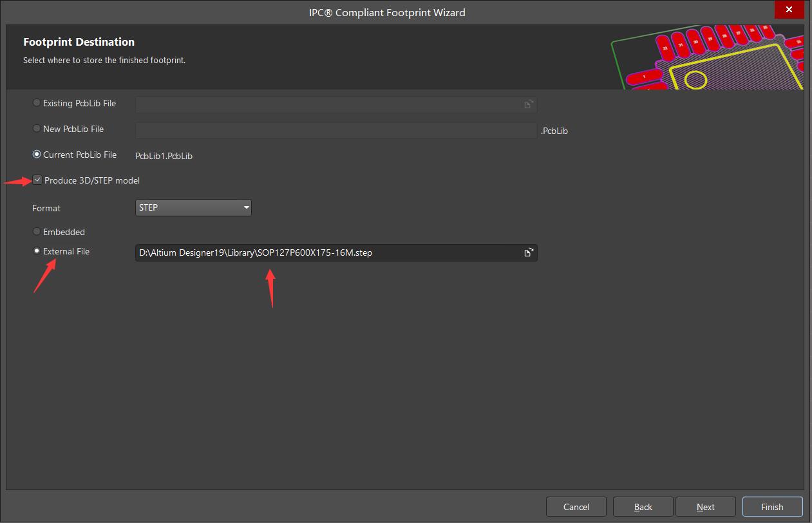Open the Format STEP dropdown
Viewport: 812px width, 523px height.
(x=193, y=207)
